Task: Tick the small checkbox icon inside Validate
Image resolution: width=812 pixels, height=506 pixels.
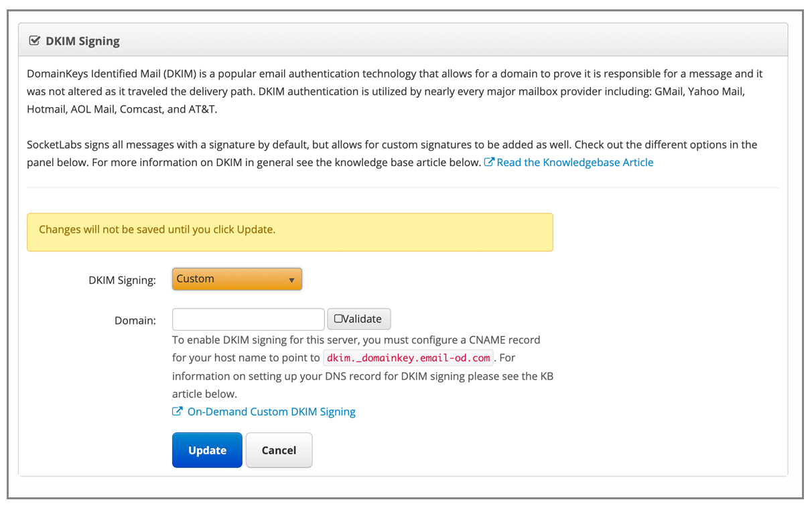Action: 338,319
